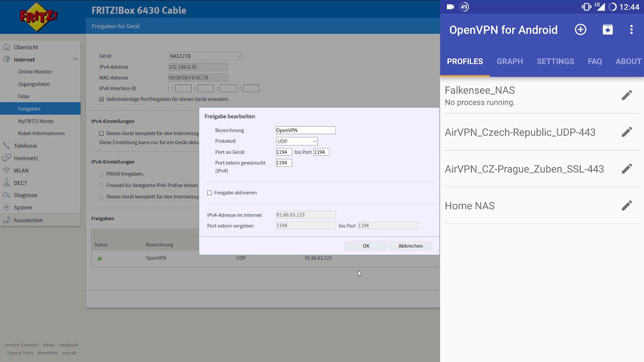
Task: Click the Port extern gewünscht field
Action: pos(284,163)
